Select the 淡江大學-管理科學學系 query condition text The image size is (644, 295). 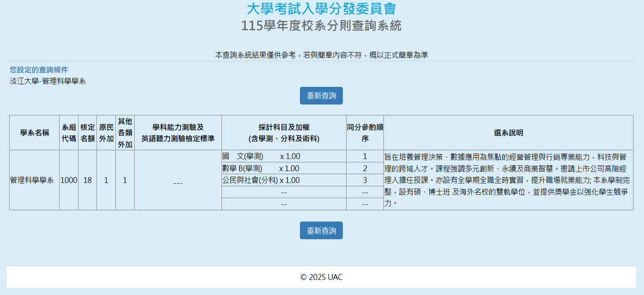point(48,81)
